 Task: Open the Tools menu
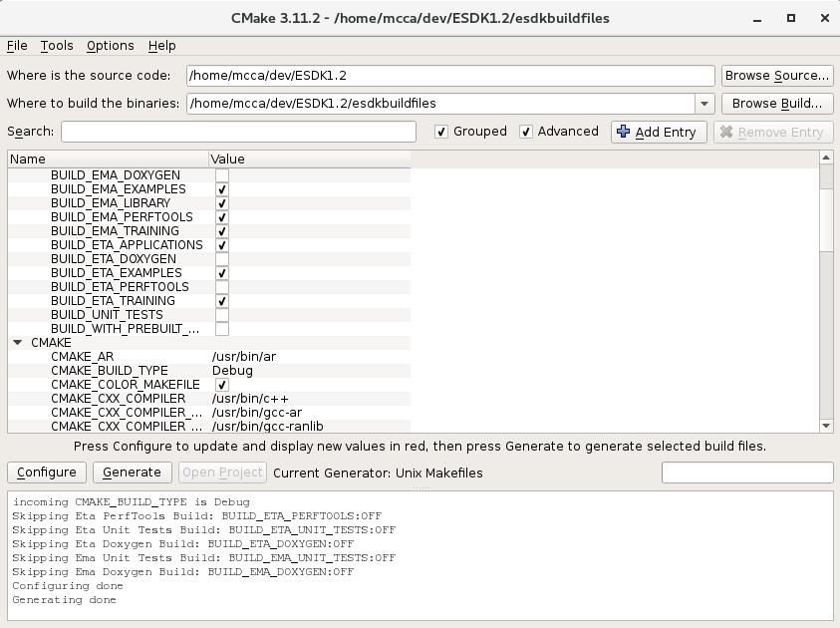click(57, 46)
